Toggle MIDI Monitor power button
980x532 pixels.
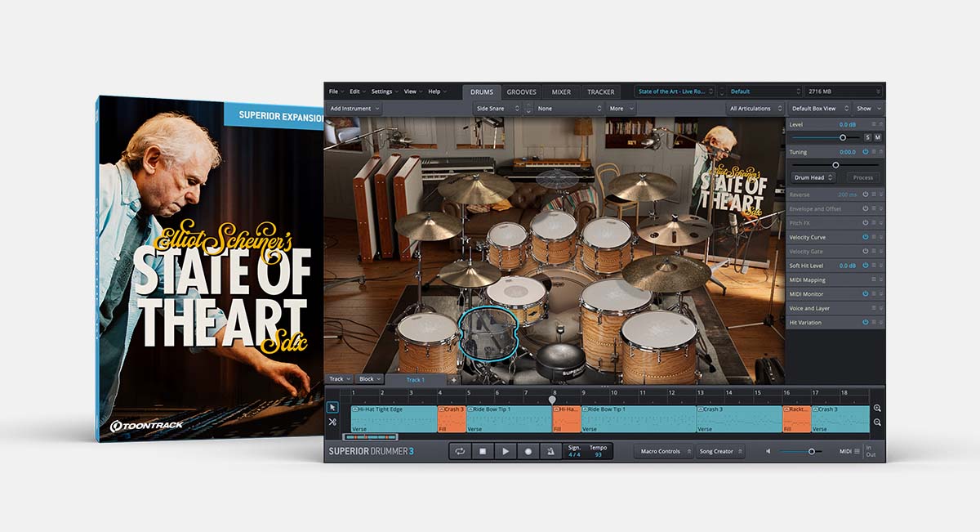(x=866, y=293)
